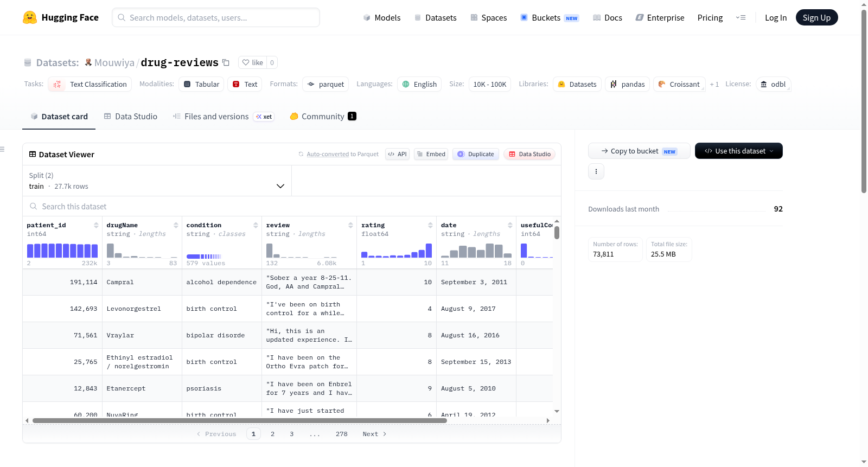Click the Mouwiya user avatar

click(88, 62)
